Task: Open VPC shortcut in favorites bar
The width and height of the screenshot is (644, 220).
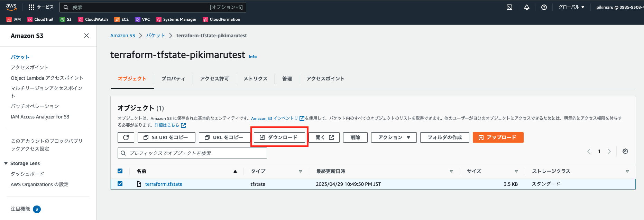Action: point(142,19)
